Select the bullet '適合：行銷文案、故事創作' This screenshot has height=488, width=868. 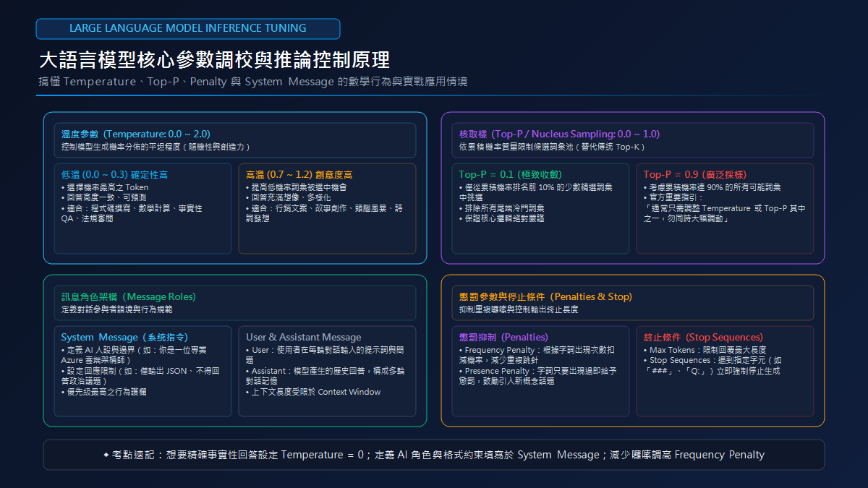click(x=325, y=213)
